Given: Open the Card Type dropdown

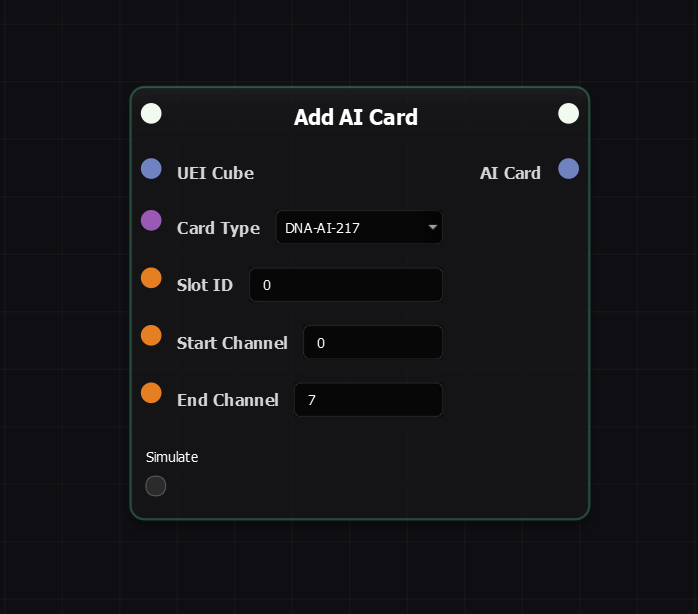Looking at the screenshot, I should coord(358,228).
